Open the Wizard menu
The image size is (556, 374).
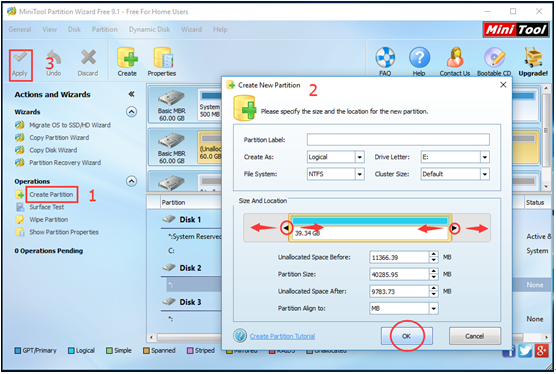tap(191, 29)
